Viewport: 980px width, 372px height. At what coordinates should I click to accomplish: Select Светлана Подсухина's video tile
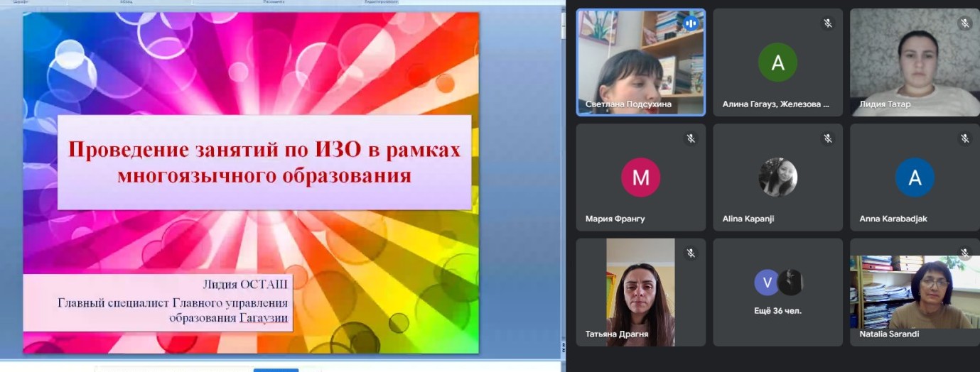[640, 62]
